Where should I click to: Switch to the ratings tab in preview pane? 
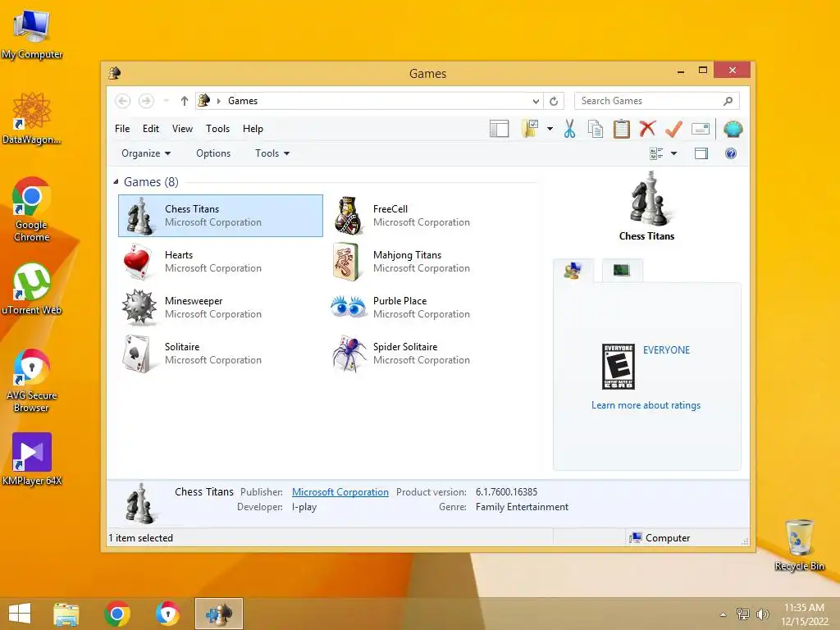click(573, 270)
